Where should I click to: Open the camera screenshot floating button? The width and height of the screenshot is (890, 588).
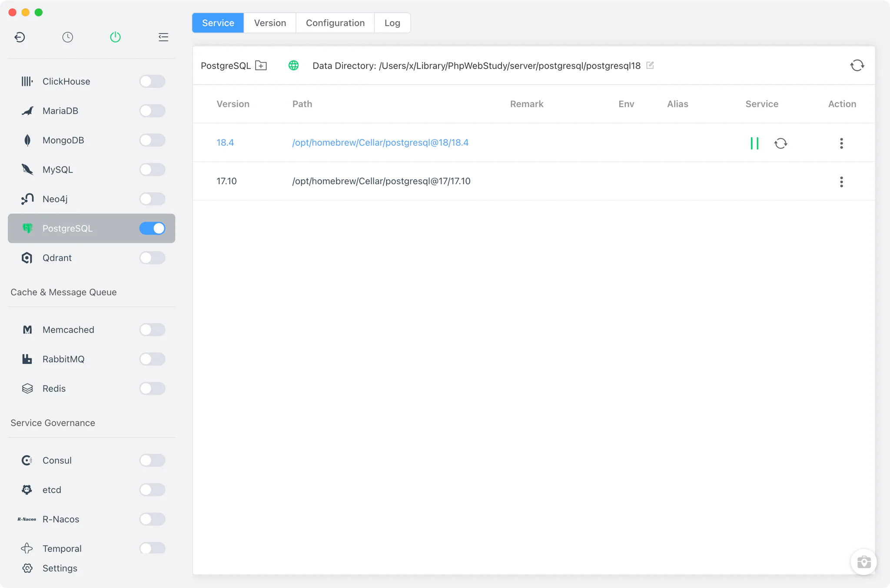863,562
